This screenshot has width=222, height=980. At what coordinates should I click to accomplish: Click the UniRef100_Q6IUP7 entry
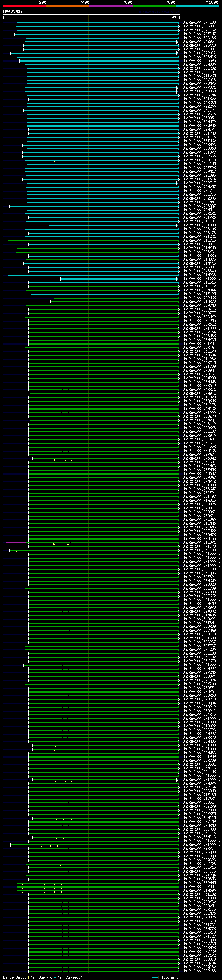click(x=199, y=153)
